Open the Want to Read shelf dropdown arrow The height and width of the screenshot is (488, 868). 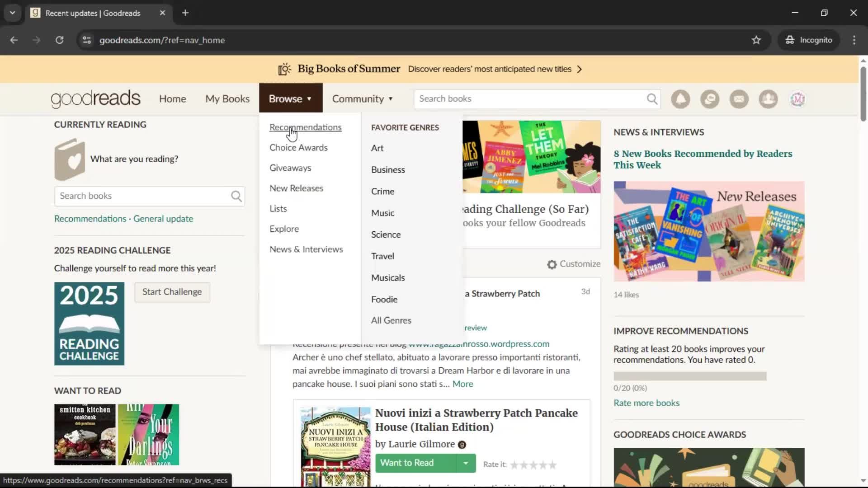tap(466, 463)
